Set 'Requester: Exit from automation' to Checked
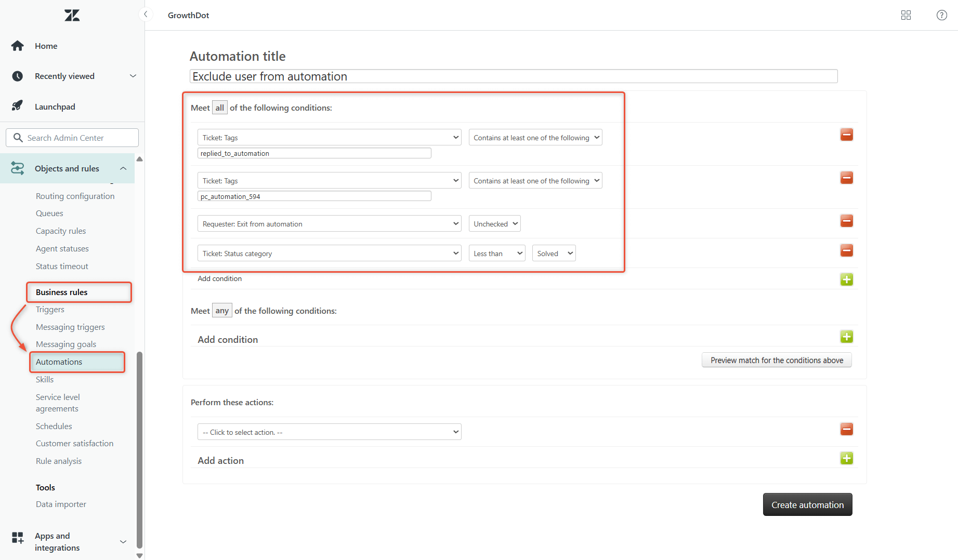 tap(494, 223)
